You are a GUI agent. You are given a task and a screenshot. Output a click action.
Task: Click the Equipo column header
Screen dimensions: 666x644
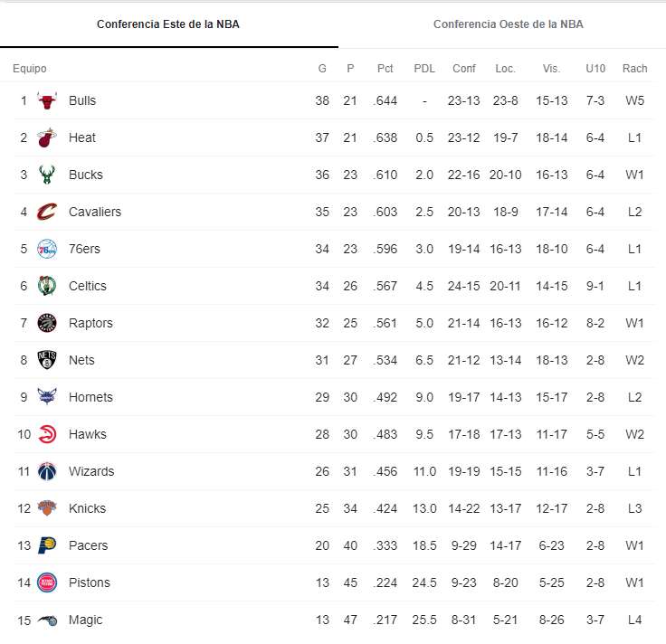click(x=30, y=69)
